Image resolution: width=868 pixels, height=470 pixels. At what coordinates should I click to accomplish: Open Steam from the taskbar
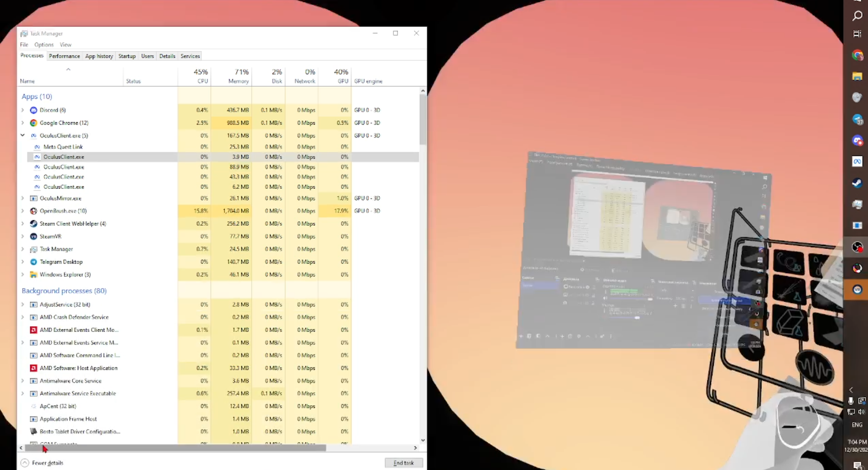pyautogui.click(x=857, y=183)
